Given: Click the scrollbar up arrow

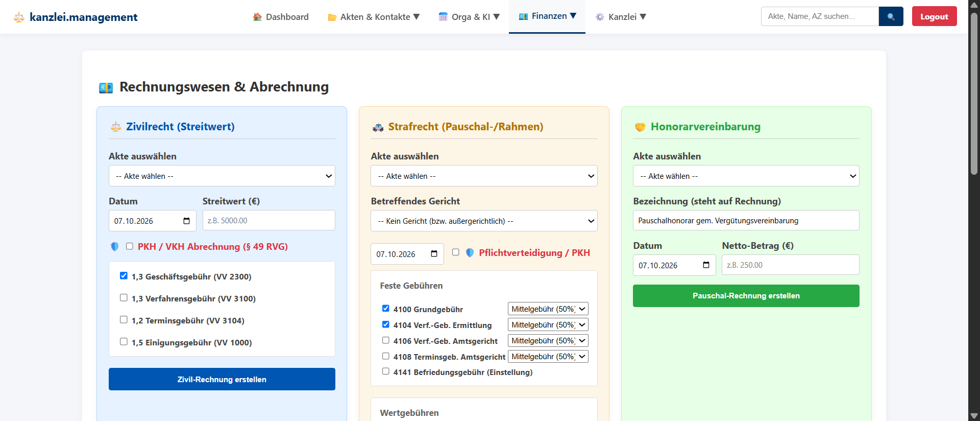Looking at the screenshot, I should point(974,5).
